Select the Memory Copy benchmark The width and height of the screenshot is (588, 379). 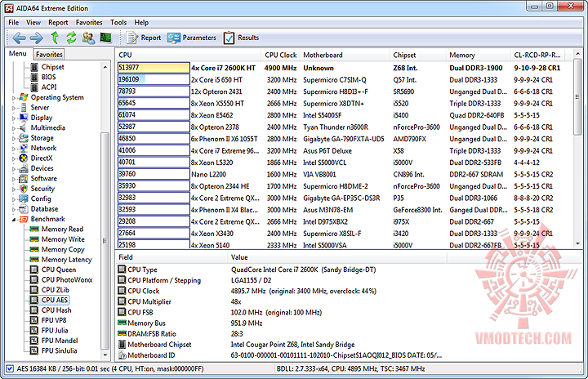58,249
